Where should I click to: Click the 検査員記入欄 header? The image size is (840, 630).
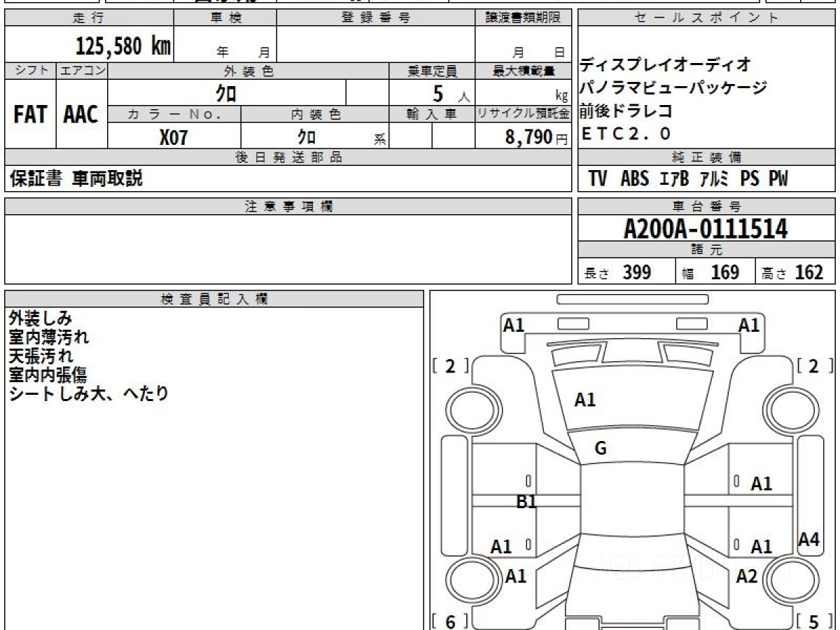coord(214,299)
